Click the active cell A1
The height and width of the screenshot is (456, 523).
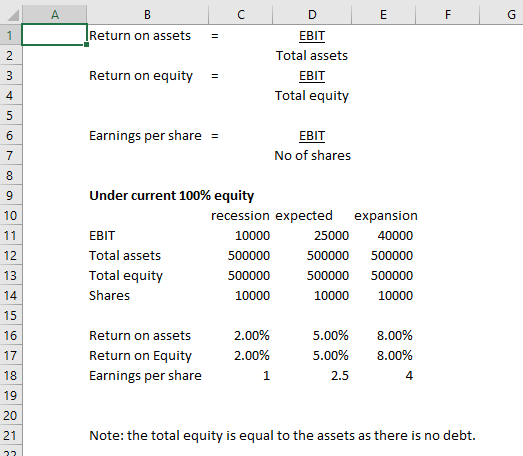(54, 35)
